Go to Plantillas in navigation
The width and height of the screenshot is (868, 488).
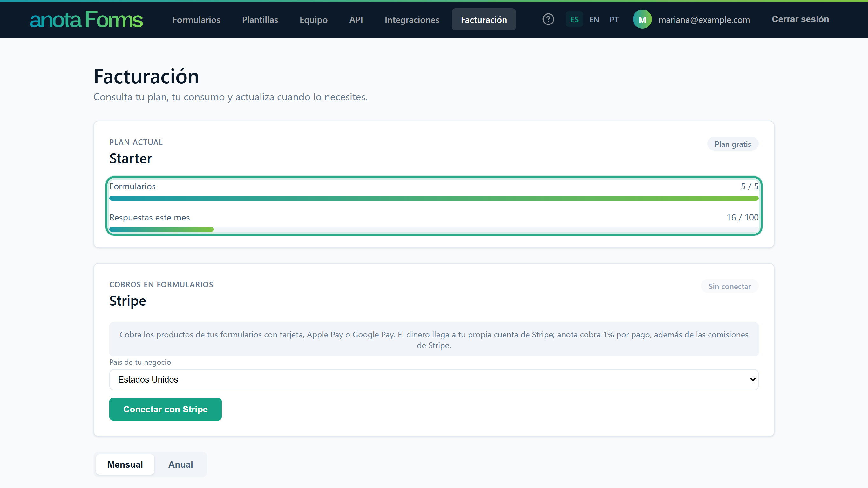coord(260,20)
